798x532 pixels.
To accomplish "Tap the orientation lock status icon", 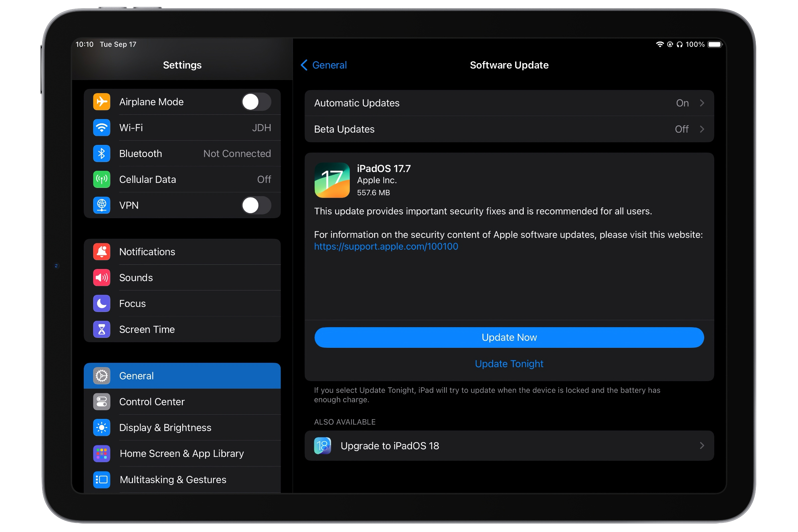I will (670, 45).
